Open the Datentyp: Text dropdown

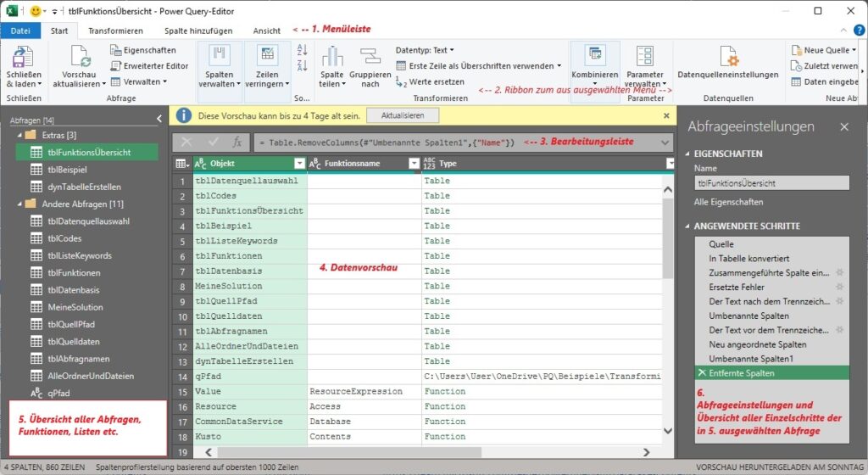point(425,50)
